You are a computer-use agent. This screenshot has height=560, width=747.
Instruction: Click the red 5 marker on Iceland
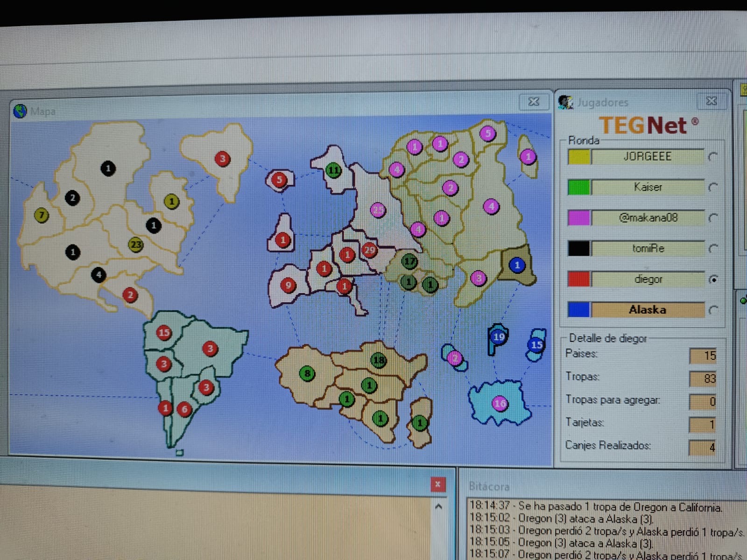click(279, 179)
